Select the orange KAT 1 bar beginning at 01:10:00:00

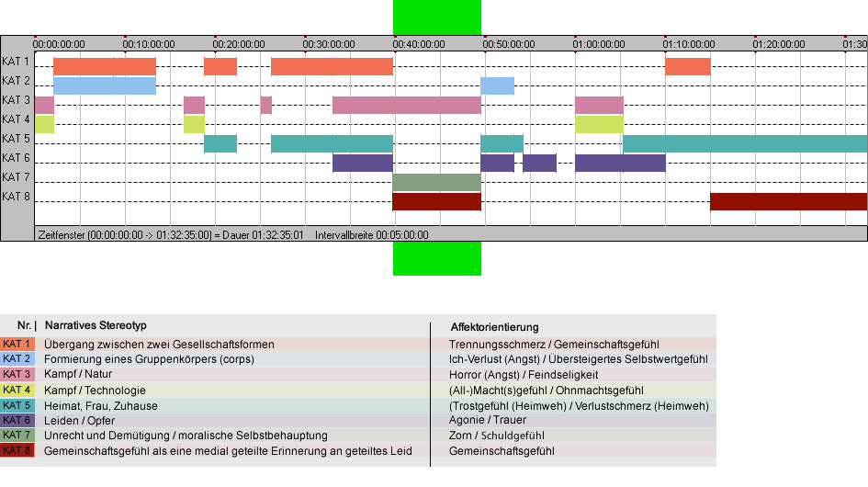coord(688,66)
